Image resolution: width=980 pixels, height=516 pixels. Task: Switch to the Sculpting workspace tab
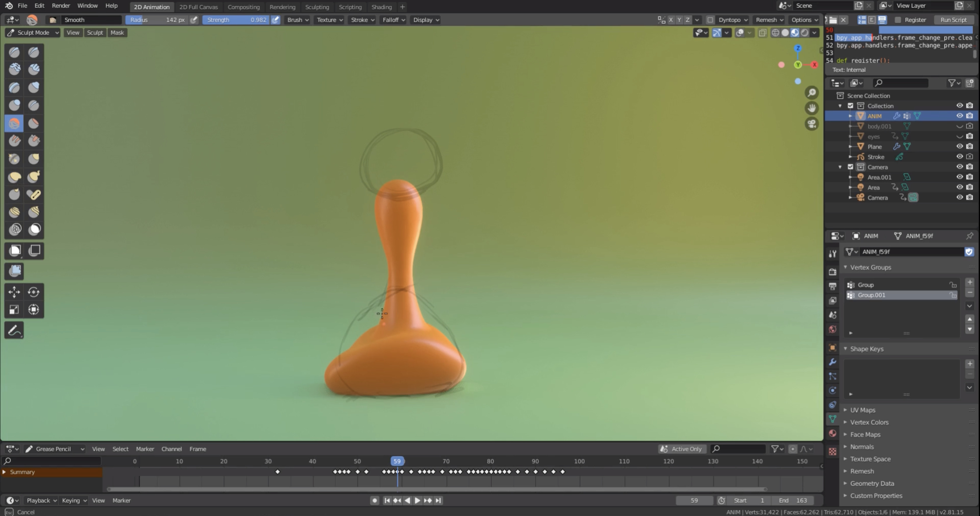317,7
